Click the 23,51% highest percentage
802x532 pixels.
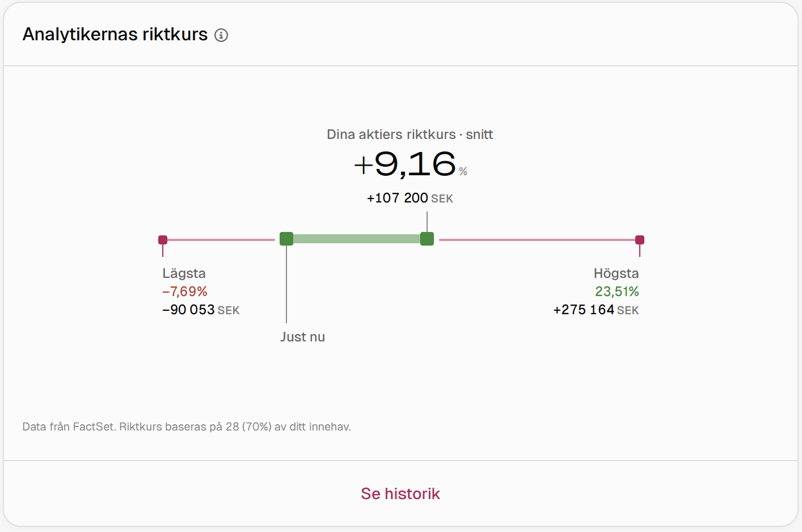coord(617,292)
